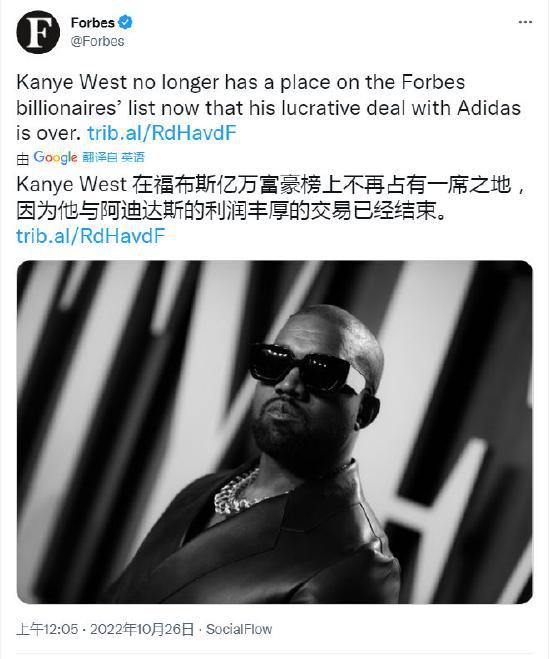This screenshot has width=550, height=659.
Task: Click the Google translate logo
Action: [55, 157]
